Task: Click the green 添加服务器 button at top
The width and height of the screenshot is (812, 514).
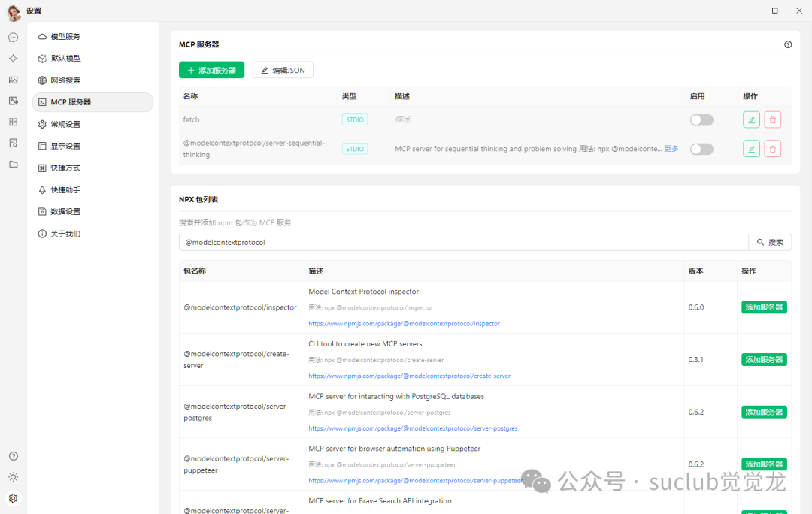Action: click(211, 70)
